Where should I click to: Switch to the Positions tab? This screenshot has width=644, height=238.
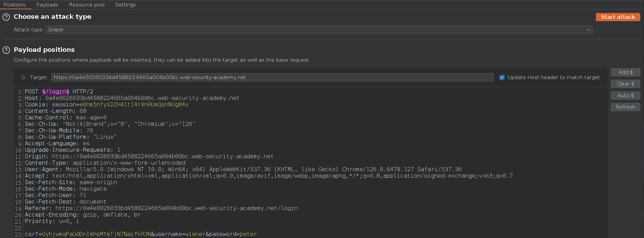[x=15, y=5]
